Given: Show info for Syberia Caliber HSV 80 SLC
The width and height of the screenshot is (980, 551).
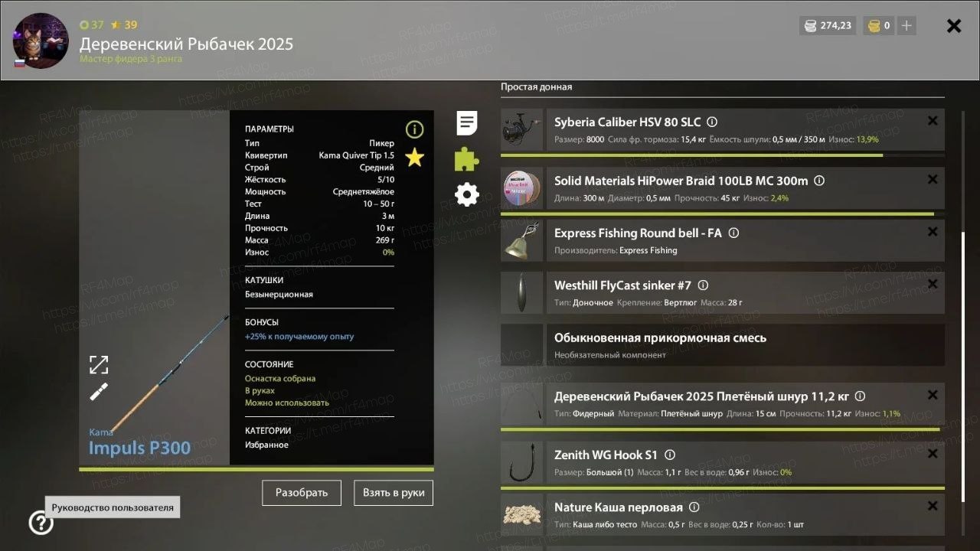Looking at the screenshot, I should (x=712, y=122).
